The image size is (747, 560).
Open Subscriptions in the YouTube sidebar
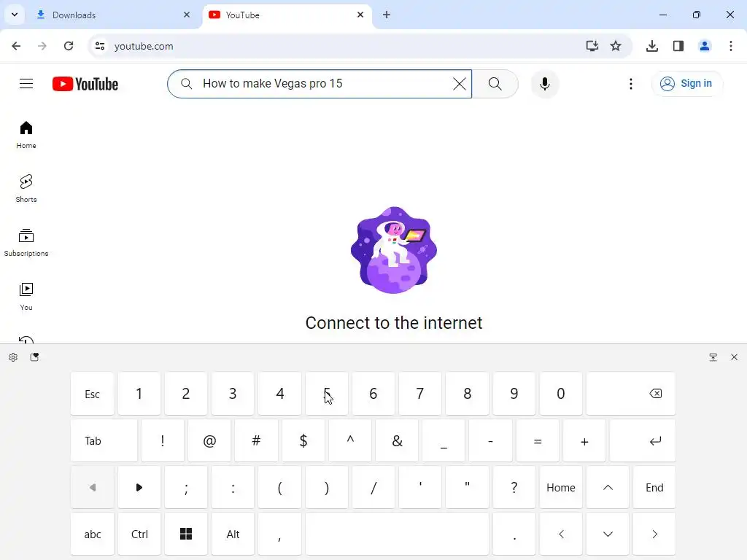click(x=26, y=242)
